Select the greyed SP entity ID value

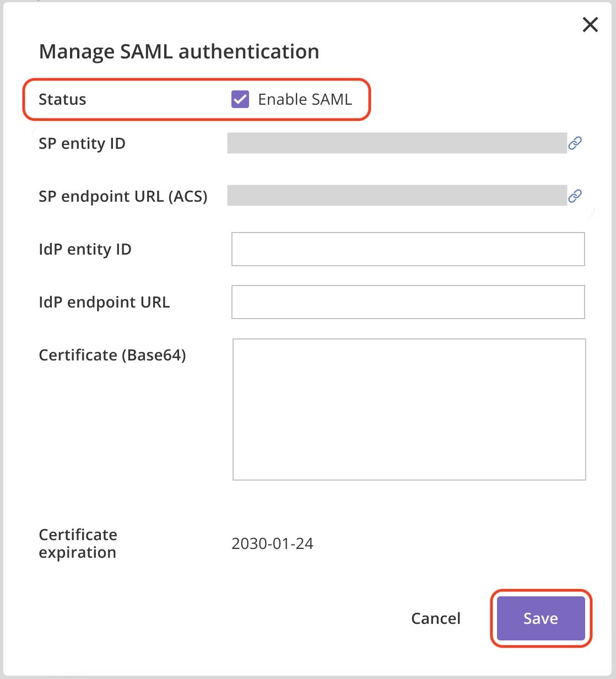pos(397,143)
